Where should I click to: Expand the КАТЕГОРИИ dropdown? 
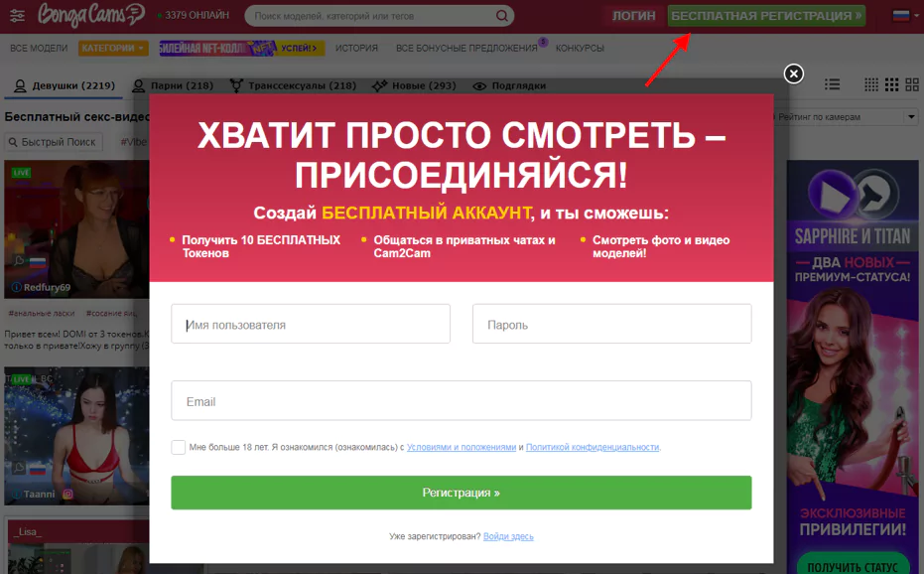point(112,48)
